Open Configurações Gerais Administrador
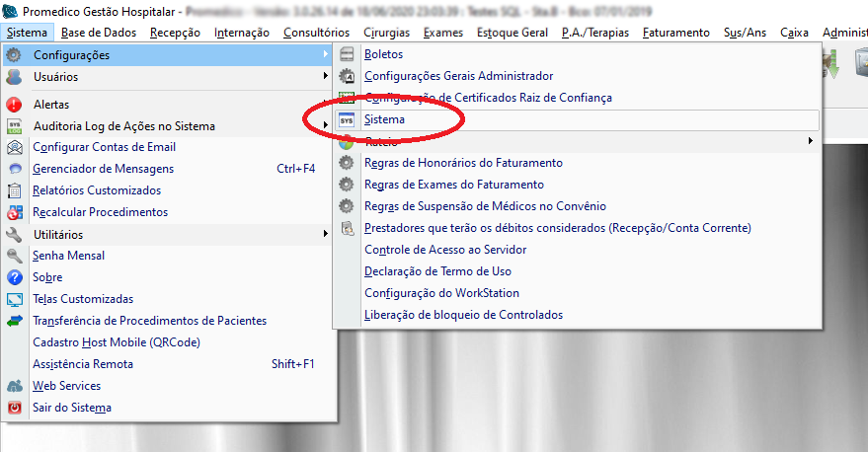 pyautogui.click(x=458, y=76)
